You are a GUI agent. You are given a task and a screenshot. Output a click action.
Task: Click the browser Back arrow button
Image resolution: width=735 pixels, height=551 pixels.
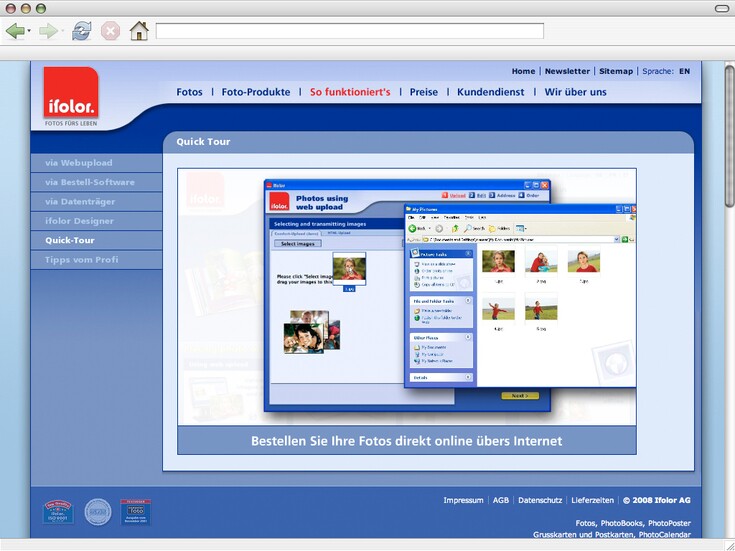click(x=15, y=31)
